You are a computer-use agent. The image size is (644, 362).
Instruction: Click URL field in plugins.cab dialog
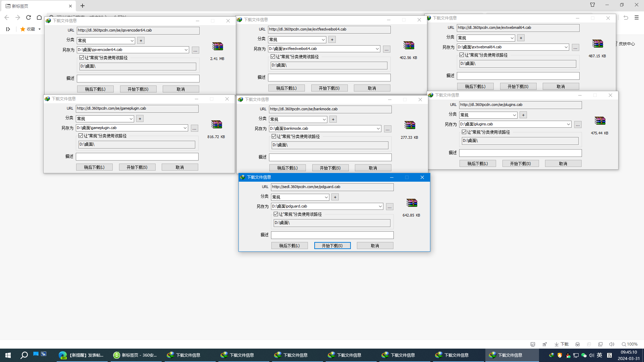[x=521, y=105]
